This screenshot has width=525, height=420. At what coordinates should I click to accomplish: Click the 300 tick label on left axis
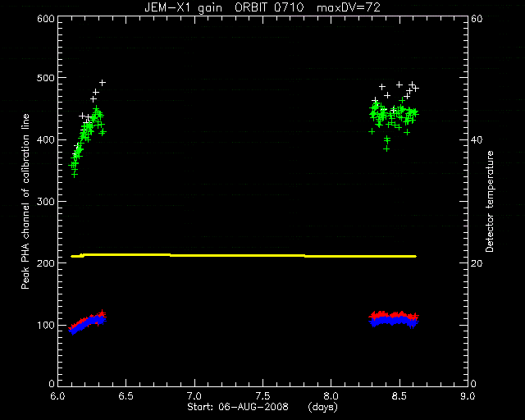46,202
